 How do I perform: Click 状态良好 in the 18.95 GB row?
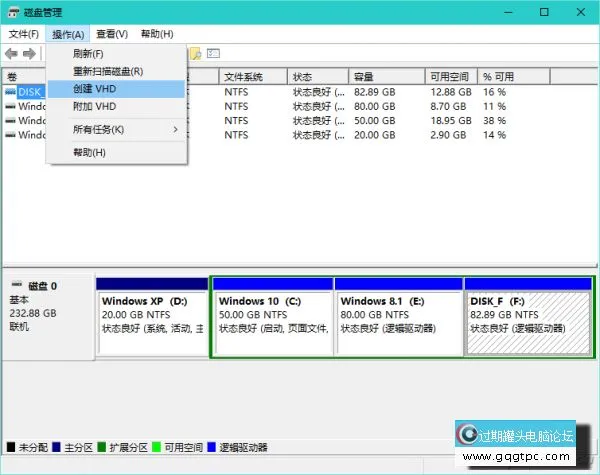tap(318, 121)
